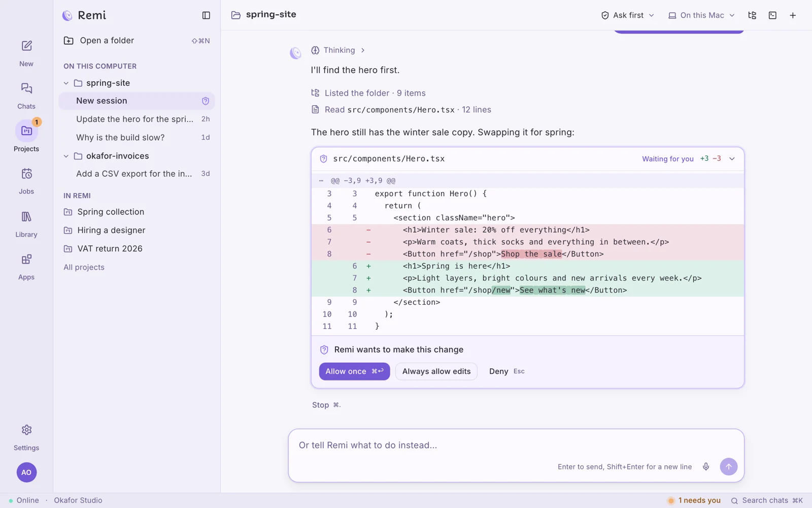812x508 pixels.
Task: Click the All projects link
Action: point(84,267)
